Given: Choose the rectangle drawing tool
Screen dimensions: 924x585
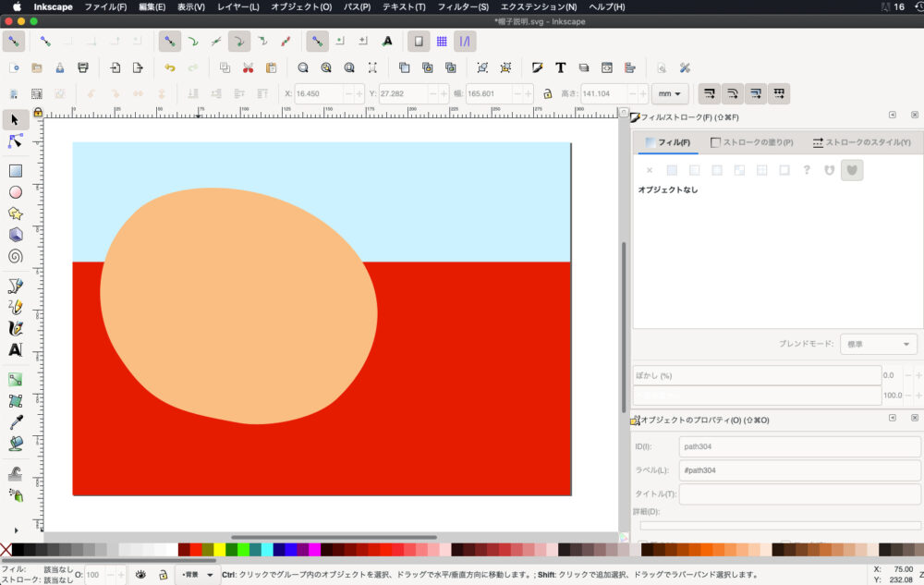Looking at the screenshot, I should pos(16,171).
